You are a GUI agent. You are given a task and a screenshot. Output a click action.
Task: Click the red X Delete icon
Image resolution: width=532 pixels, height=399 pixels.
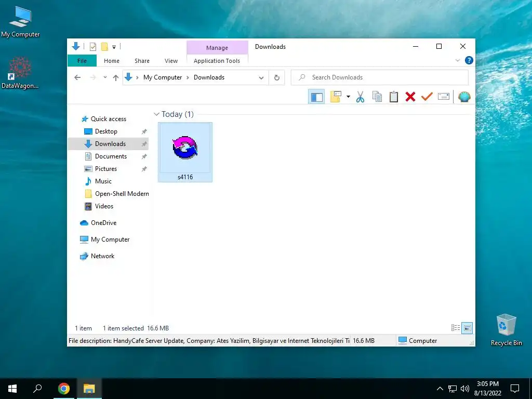[x=410, y=97]
